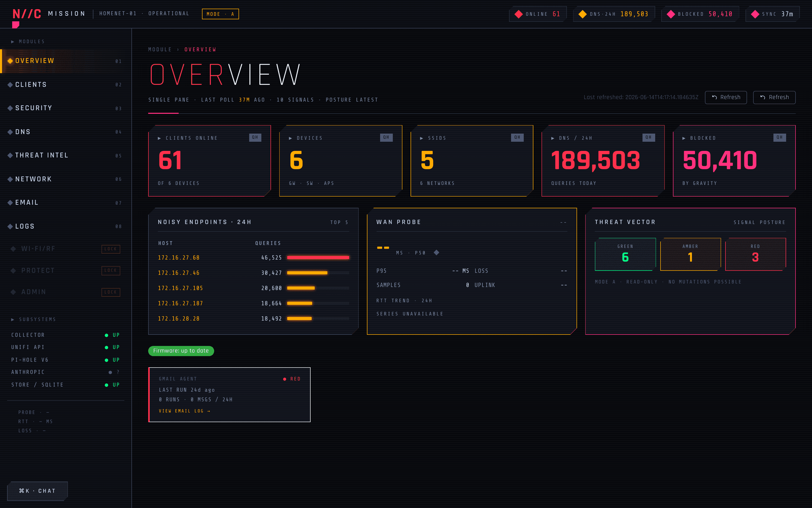Screen dimensions: 812x508
Task: Click the Sync diamond icon in header
Action: pos(755,14)
